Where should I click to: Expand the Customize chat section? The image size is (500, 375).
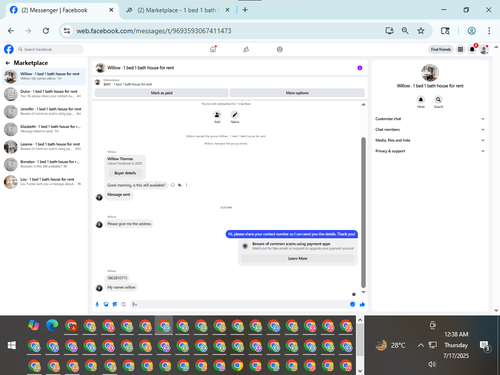430,119
